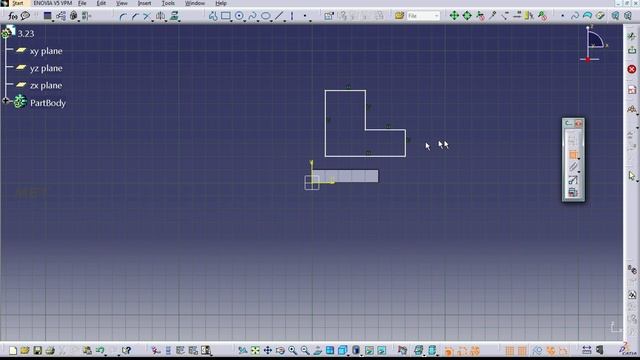Click the Normal View icon
Image resolution: width=640 pixels, height=360 pixels.
(x=317, y=350)
